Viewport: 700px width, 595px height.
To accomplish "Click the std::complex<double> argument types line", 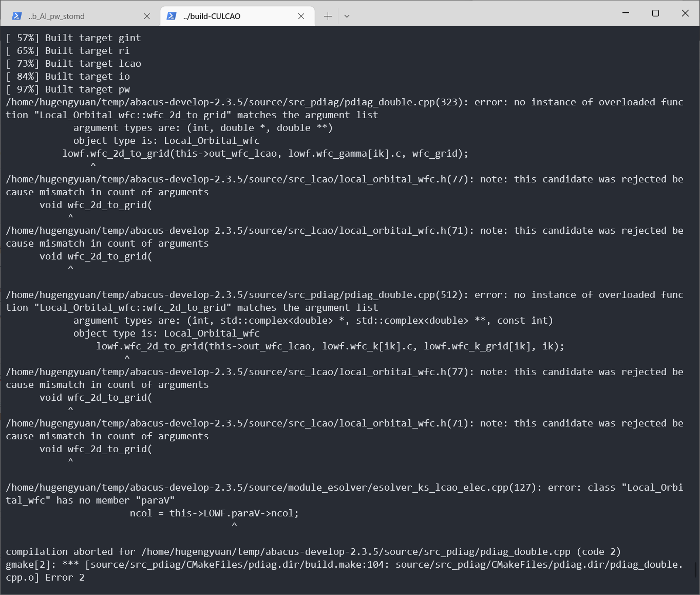I will pyautogui.click(x=313, y=320).
